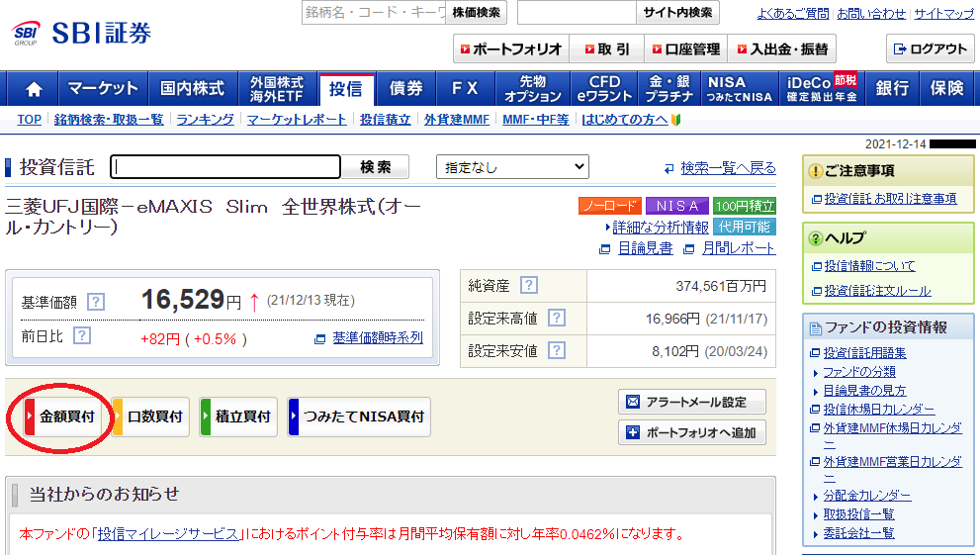
Task: Open the iDeCo 確定拠出年金 tab
Action: (821, 89)
